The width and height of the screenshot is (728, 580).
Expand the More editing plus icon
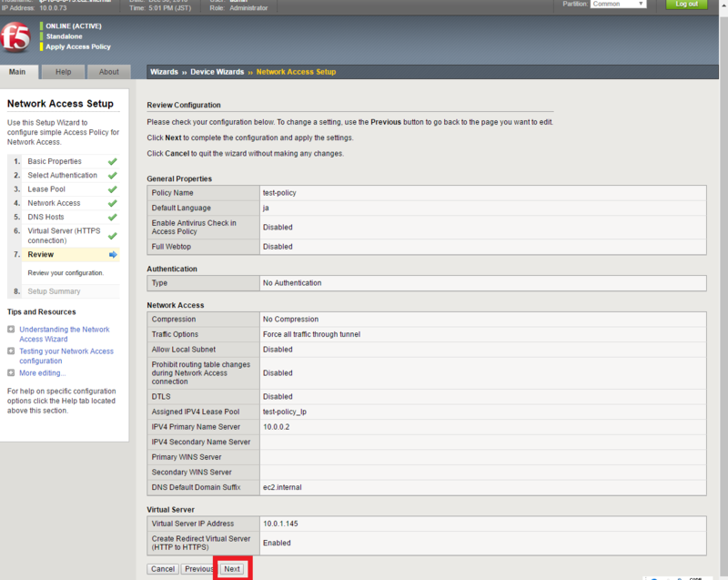(11, 373)
